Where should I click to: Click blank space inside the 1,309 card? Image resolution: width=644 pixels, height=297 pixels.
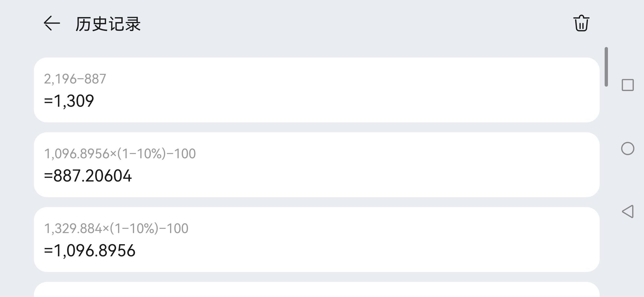click(358, 90)
